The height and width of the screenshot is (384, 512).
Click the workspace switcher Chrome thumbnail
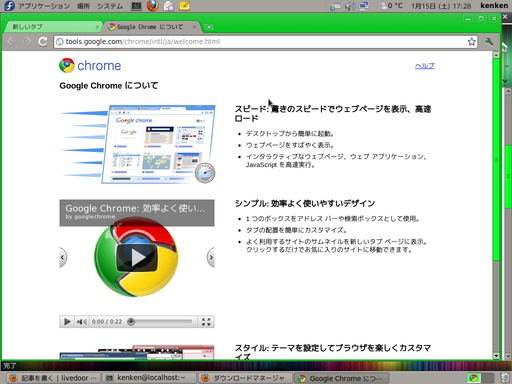click(473, 378)
